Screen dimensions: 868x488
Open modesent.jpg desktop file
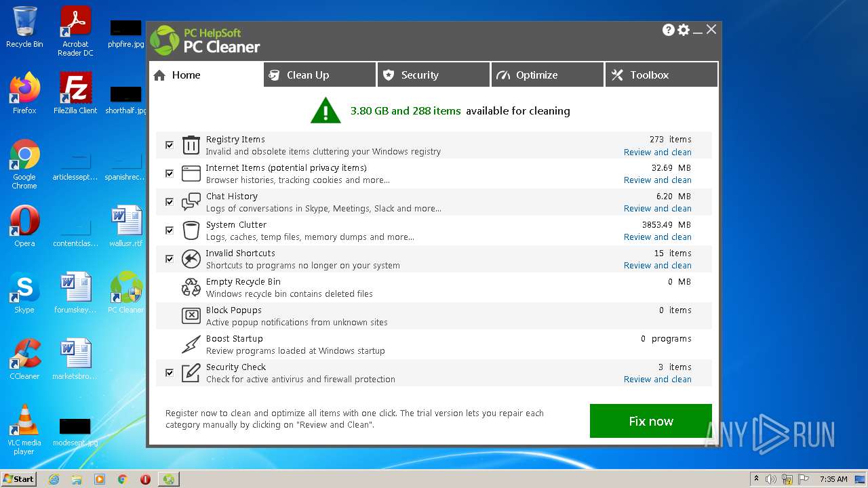pos(75,431)
